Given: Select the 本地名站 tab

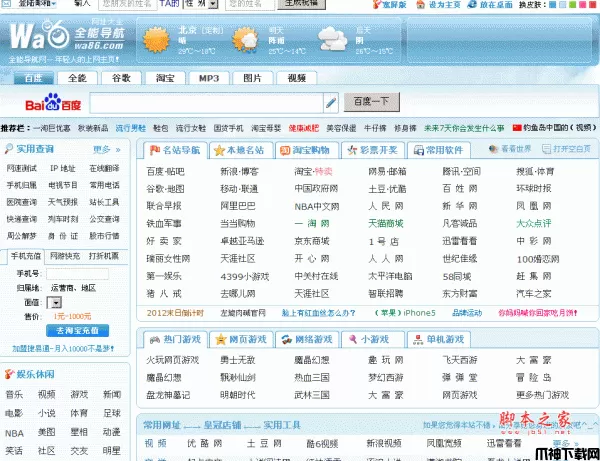Looking at the screenshot, I should coord(240,150).
